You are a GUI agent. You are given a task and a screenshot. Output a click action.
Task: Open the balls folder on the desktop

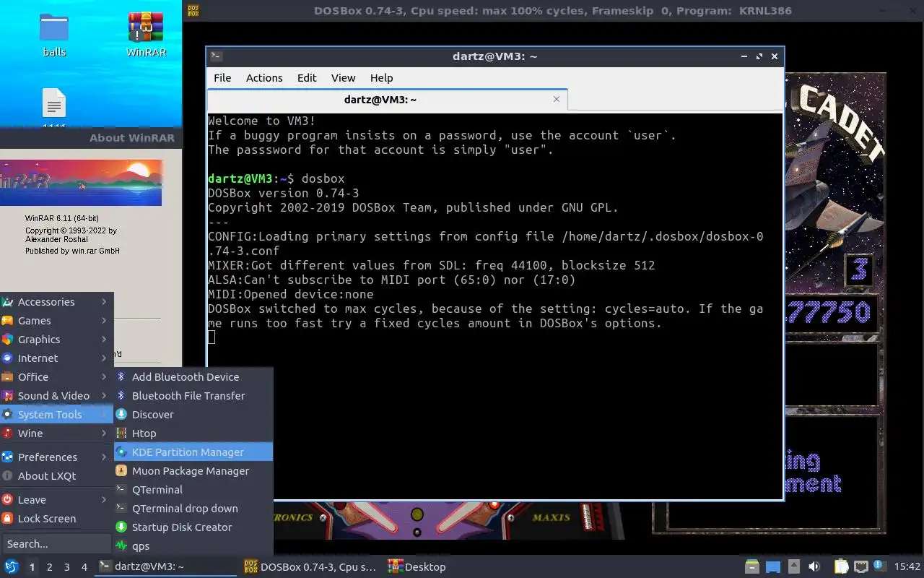[54, 35]
